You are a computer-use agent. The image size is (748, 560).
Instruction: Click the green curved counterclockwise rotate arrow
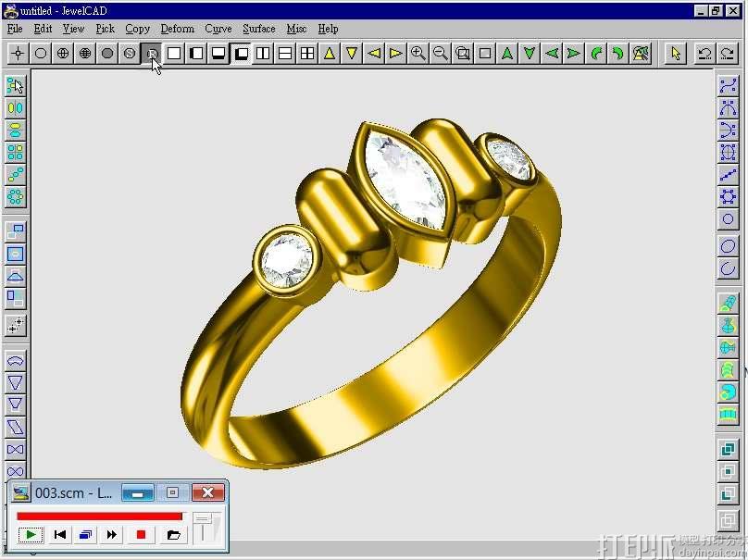[x=596, y=53]
